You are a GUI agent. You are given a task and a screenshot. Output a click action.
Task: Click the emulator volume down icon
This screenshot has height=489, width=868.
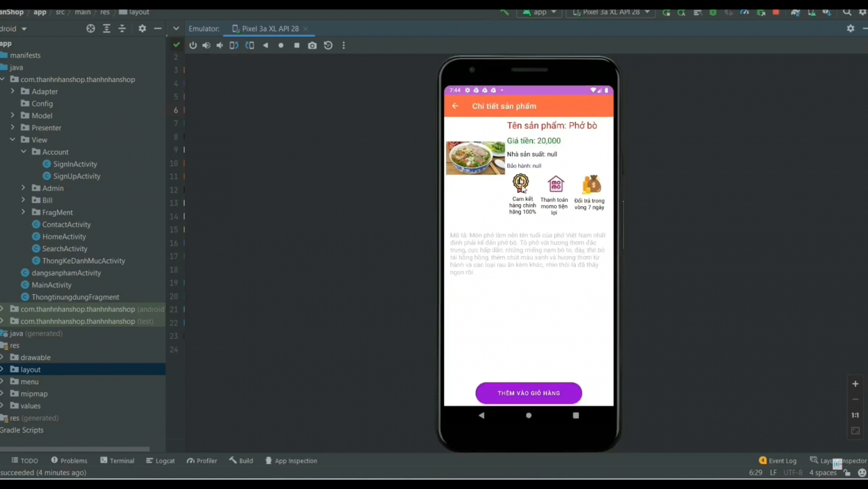pyautogui.click(x=219, y=45)
